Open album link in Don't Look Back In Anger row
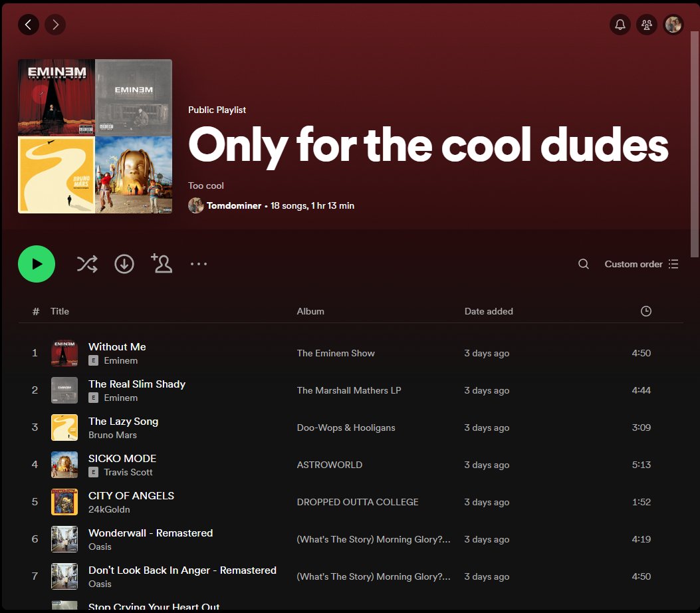 coord(374,576)
